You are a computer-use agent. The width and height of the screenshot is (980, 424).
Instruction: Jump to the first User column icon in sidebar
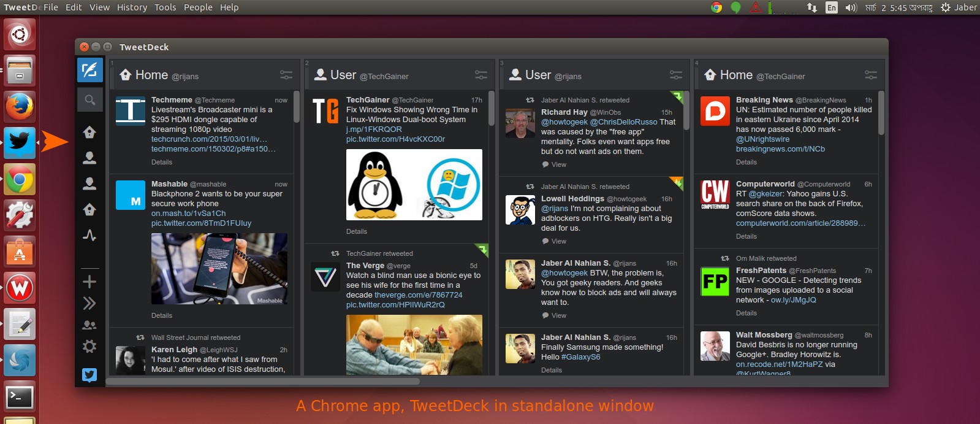tap(89, 158)
